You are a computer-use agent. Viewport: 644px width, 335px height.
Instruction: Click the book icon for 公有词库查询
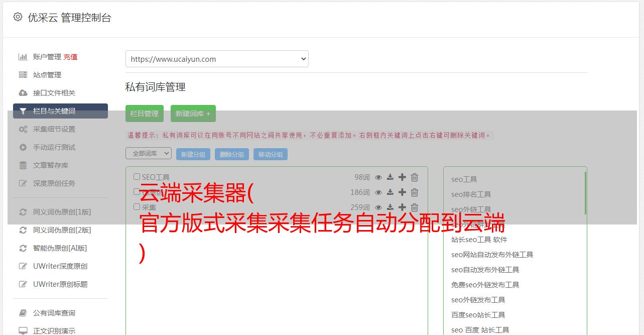(x=23, y=313)
